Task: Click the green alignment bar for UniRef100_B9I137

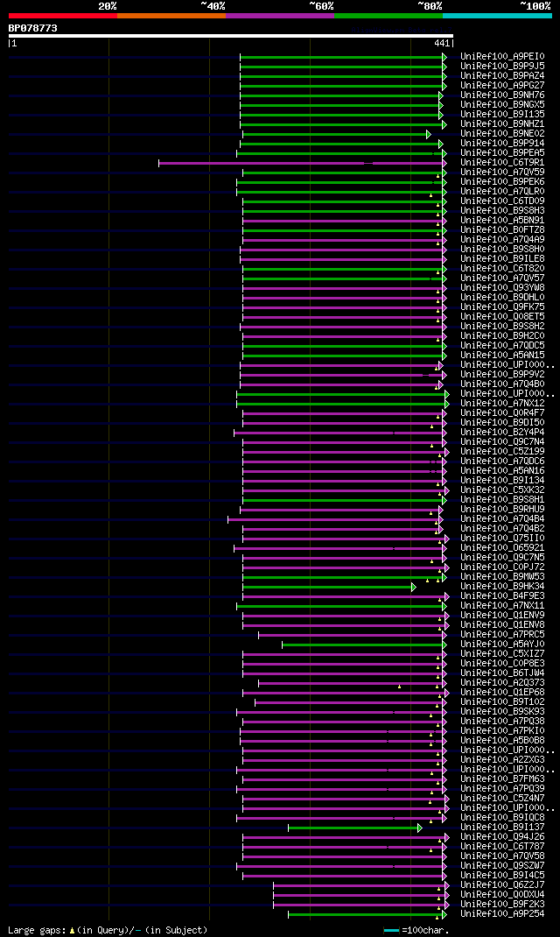Action: [353, 828]
